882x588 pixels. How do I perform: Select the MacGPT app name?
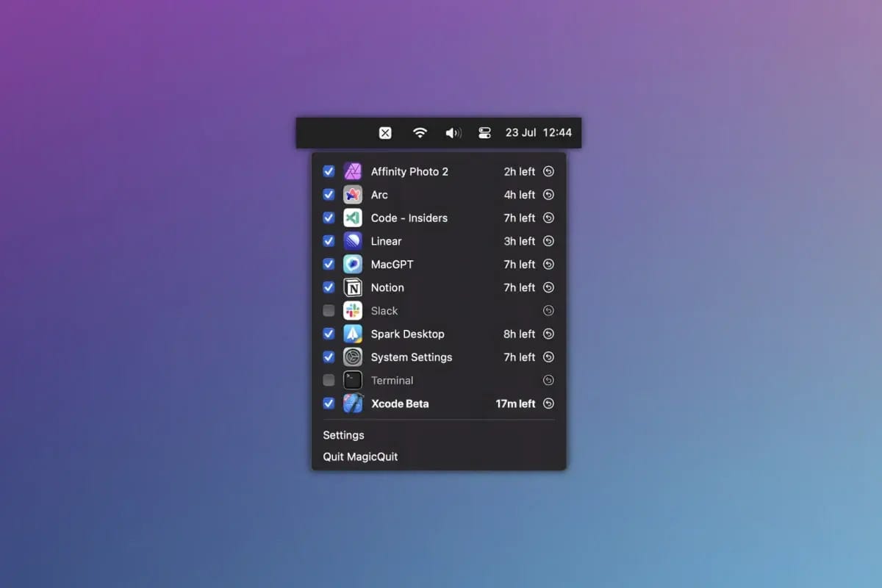pyautogui.click(x=392, y=264)
